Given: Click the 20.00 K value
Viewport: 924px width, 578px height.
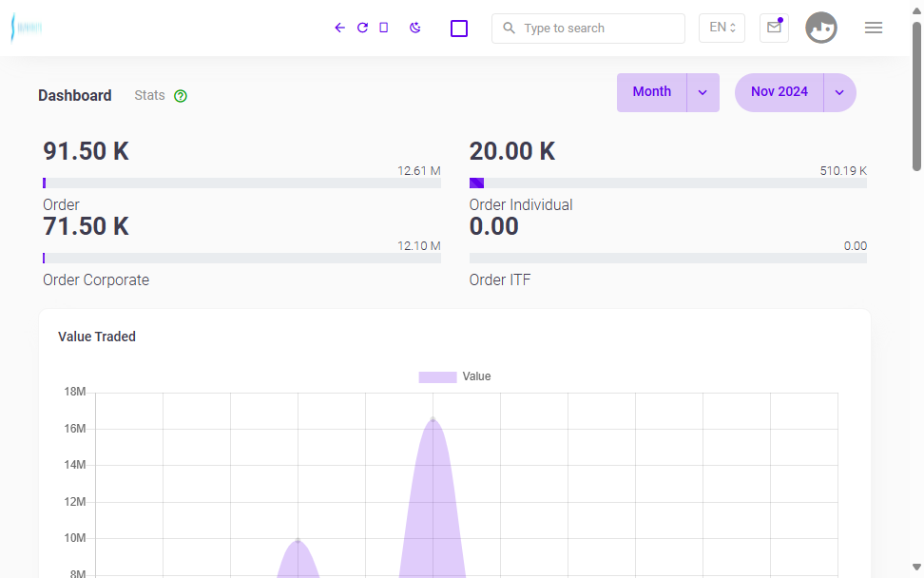Looking at the screenshot, I should click(512, 151).
